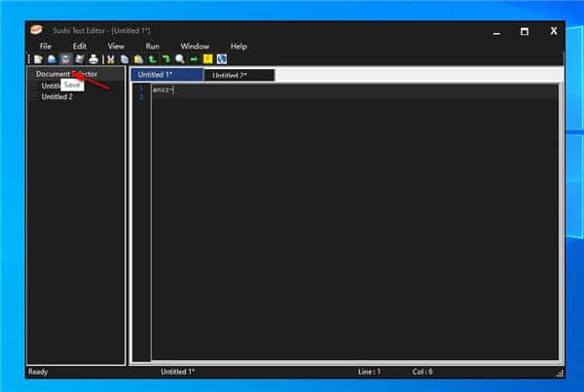Viewport: 584px width, 392px height.
Task: Click the Find magnifier icon
Action: pos(180,59)
